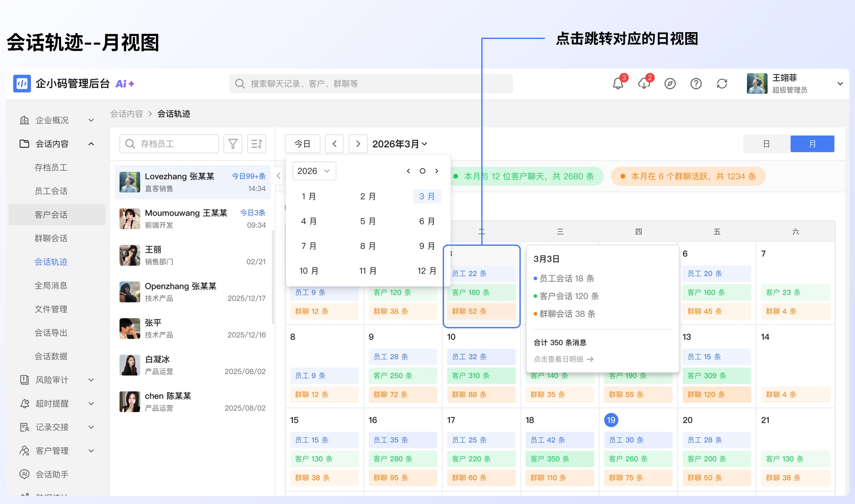Expand 超时提醒 menu chevron
This screenshot has width=855, height=504.
pos(91,403)
